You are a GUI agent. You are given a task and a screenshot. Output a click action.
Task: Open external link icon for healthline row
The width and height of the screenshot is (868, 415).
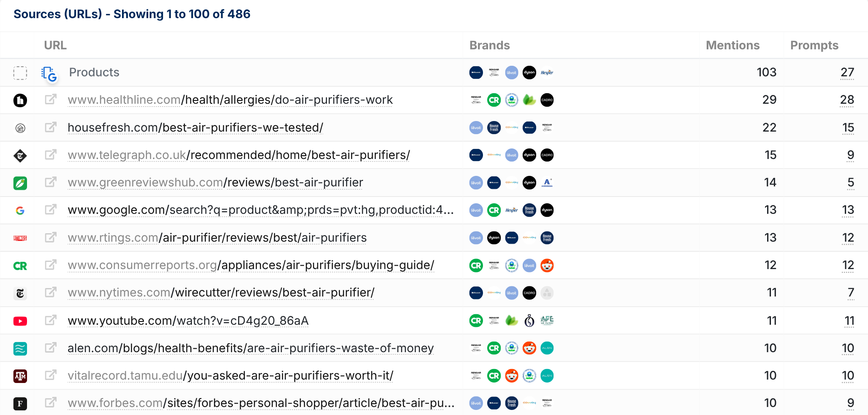point(51,100)
